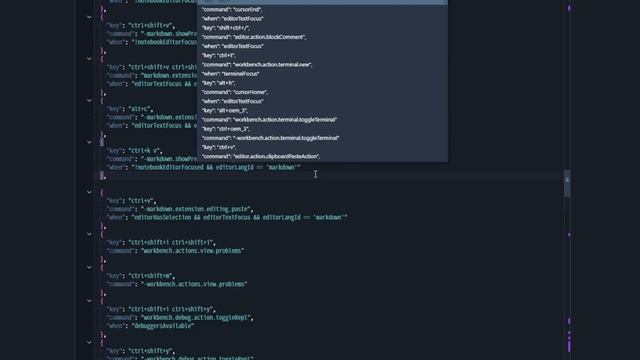This screenshot has width=640, height=360.
Task: Click the when line directly under "ctrl+k v"
Action: click(x=203, y=167)
